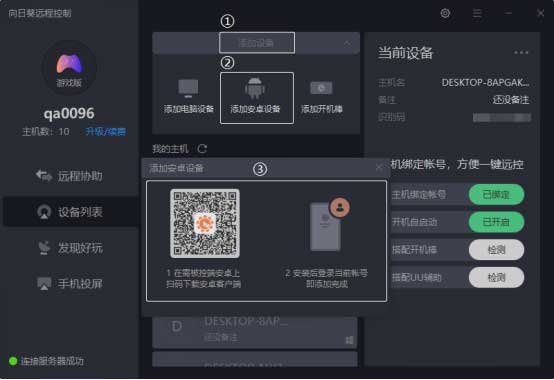This screenshot has width=554, height=380.
Task: Click the 升级/续费 link
Action: point(105,132)
